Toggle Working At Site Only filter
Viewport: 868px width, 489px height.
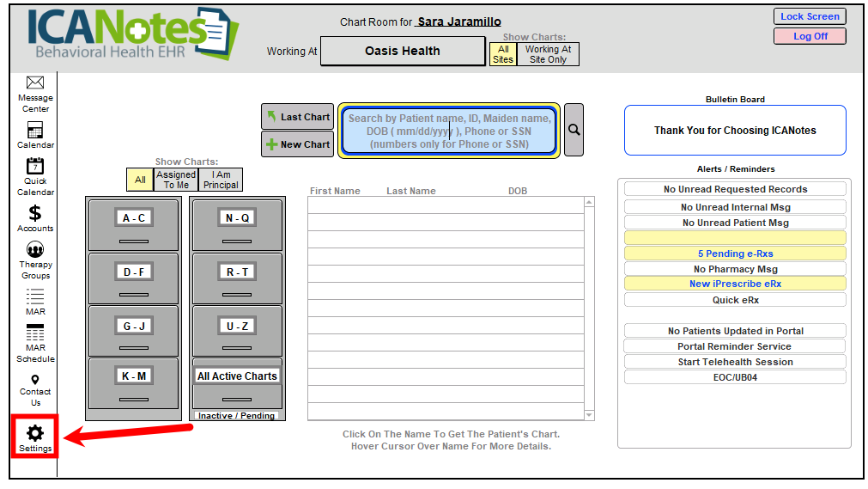pyautogui.click(x=548, y=54)
